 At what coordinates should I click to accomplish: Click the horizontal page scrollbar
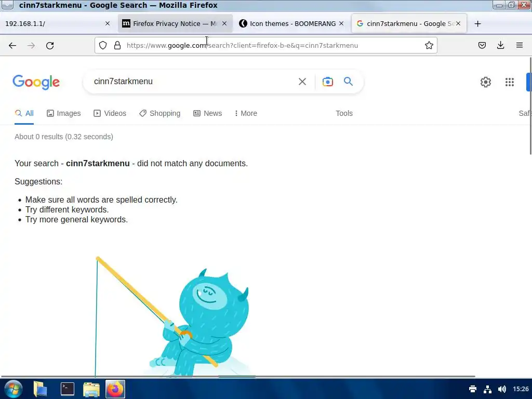pyautogui.click(x=237, y=376)
